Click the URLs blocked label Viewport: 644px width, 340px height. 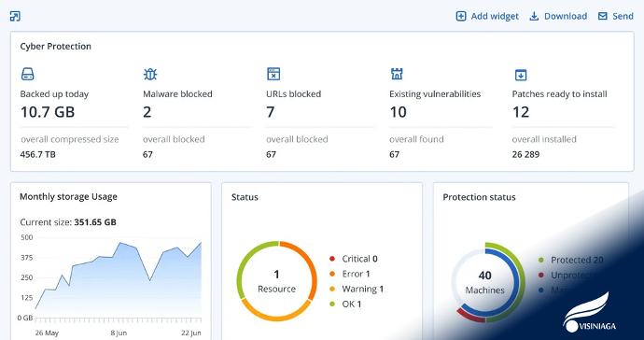click(293, 94)
